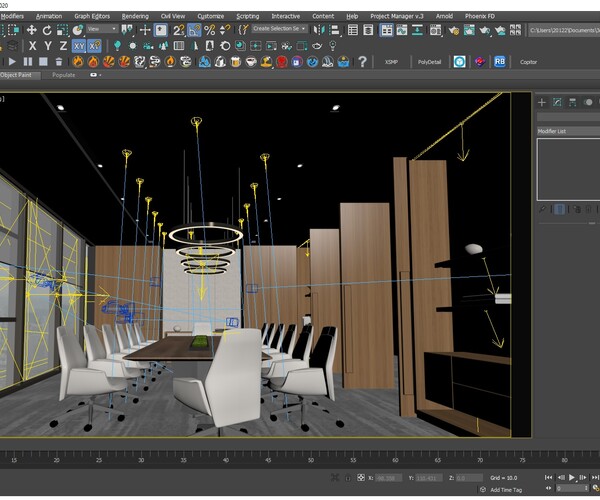The image size is (600, 500).
Task: Activate the Rotate tool
Action: 46,30
